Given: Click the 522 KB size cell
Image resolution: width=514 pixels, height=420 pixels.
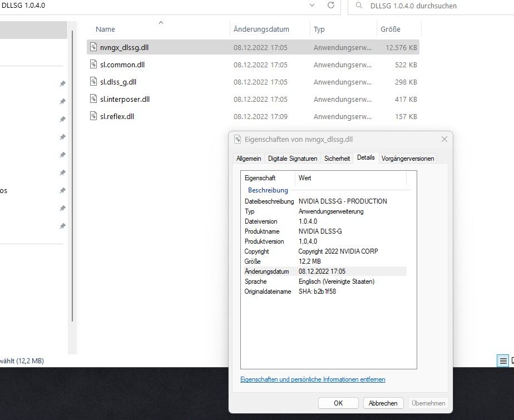Looking at the screenshot, I should click(406, 65).
